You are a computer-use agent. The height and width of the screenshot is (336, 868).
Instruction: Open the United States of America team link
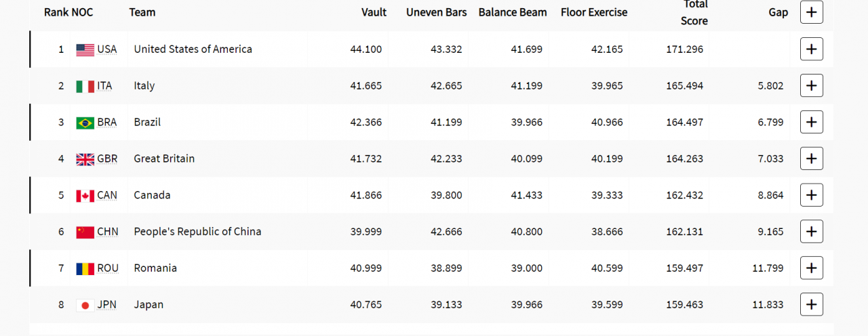pos(193,49)
